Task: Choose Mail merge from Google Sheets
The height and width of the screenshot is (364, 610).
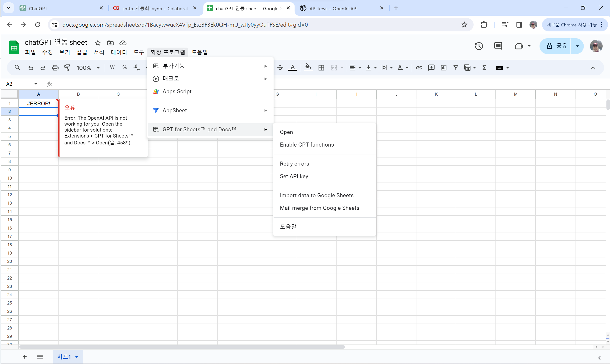Action: coord(325,208)
